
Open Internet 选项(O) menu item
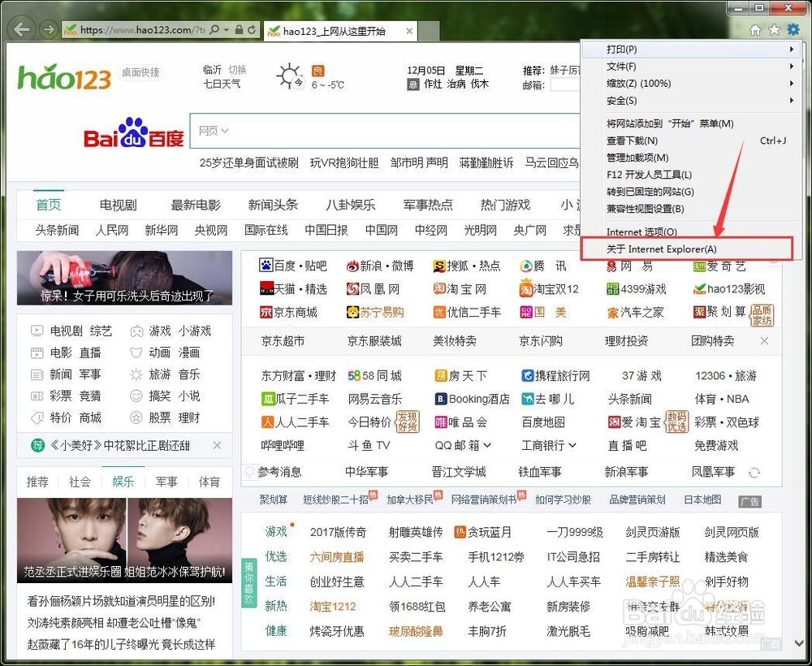pos(691,231)
